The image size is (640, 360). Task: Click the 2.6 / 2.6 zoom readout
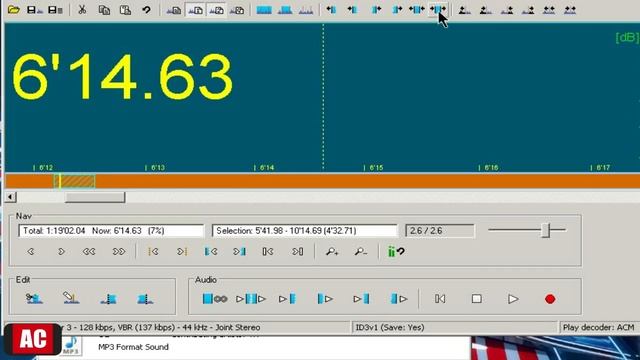point(440,231)
